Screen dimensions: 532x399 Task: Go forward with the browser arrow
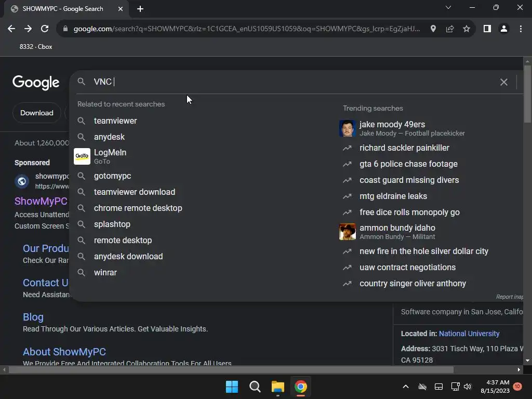click(x=28, y=29)
